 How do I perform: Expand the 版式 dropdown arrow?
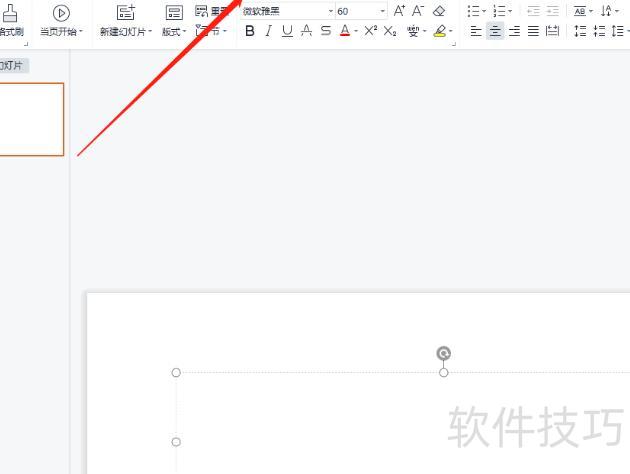184,31
